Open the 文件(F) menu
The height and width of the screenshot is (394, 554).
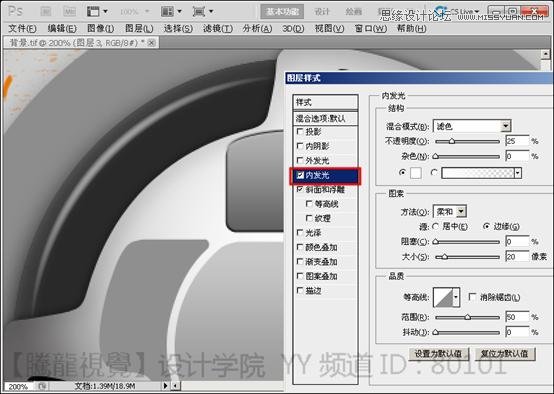22,29
